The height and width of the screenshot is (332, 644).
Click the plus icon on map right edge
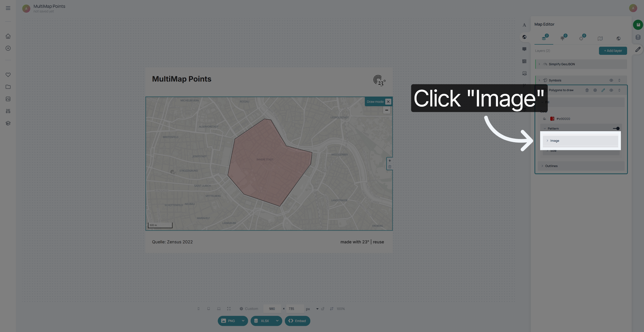tap(390, 161)
